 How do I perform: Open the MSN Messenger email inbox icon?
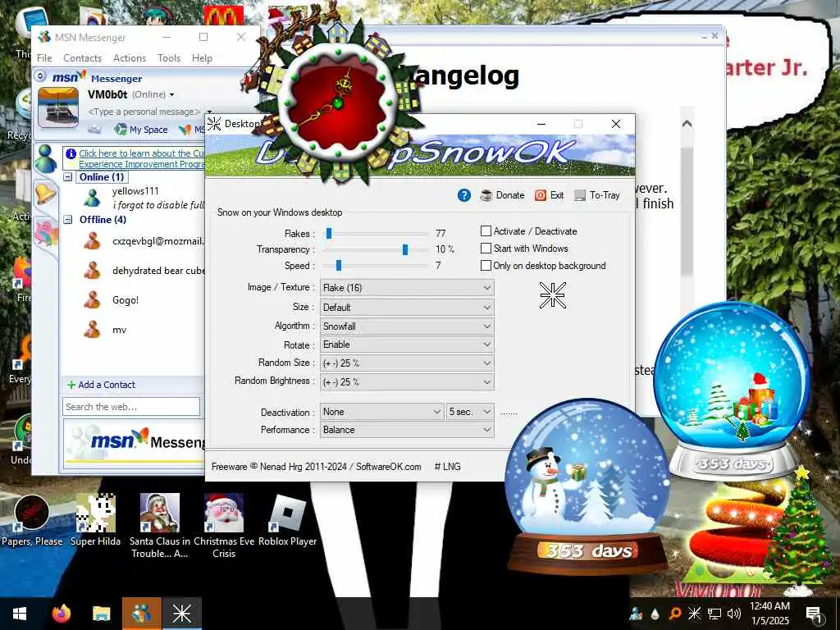(x=94, y=129)
